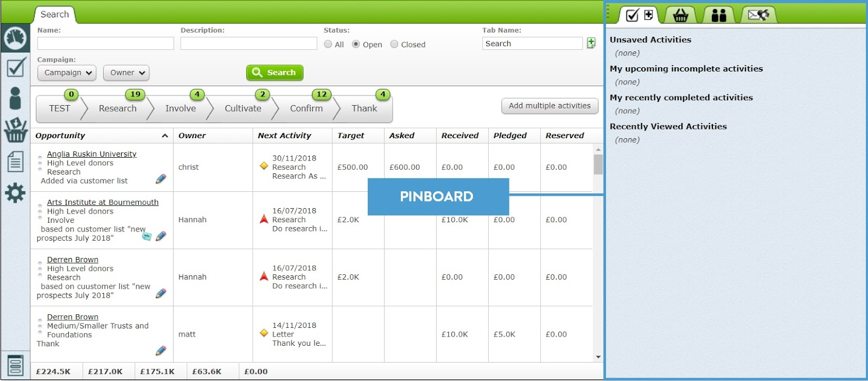
Task: Click yellow diamond icon for 30/11/2018 activity
Action: [264, 166]
